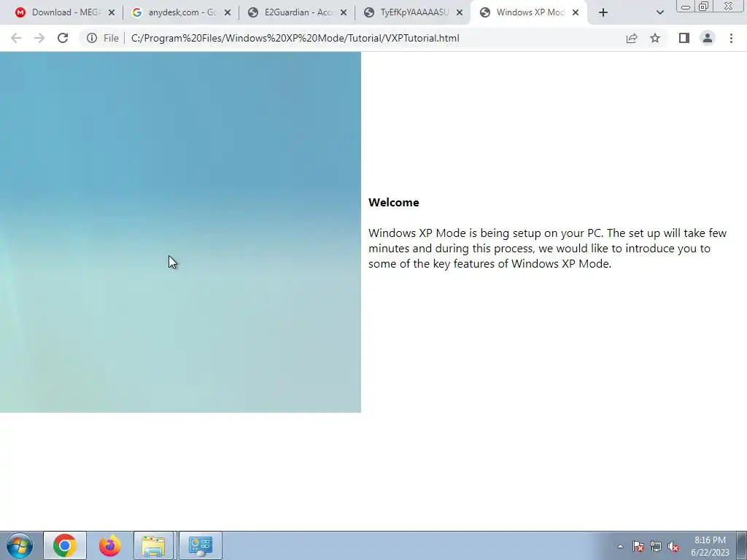Select the Windows XP Mode tab

point(529,13)
